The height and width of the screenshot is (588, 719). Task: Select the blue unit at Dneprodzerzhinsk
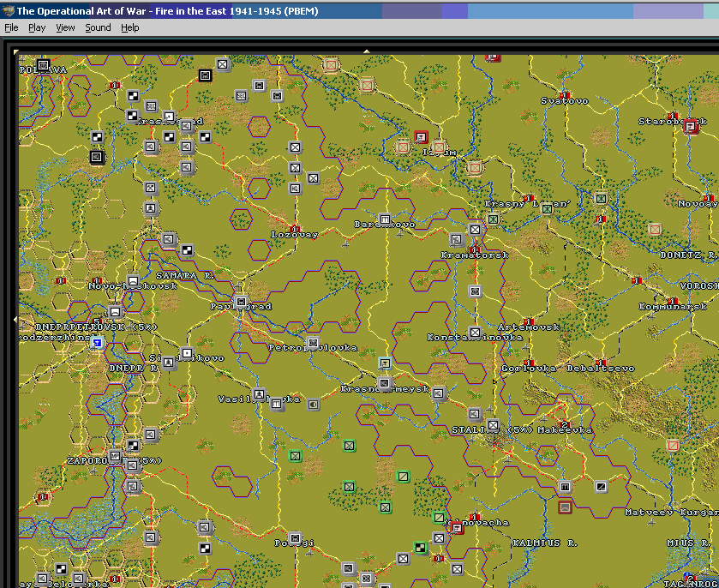click(x=97, y=342)
